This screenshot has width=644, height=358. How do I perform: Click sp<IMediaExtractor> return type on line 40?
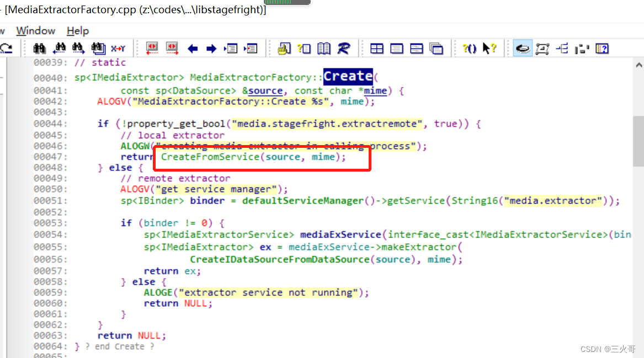click(129, 77)
